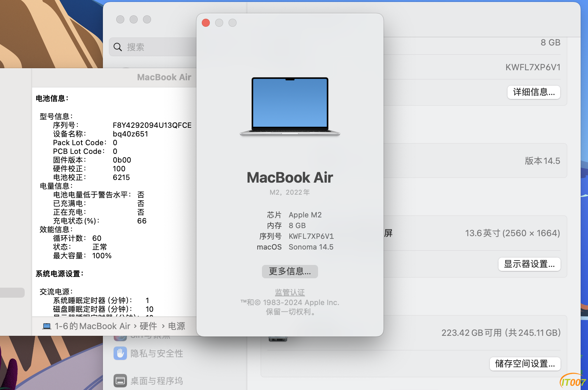Click the '系统电源设置:' heading
The height and width of the screenshot is (390, 588).
(60, 274)
